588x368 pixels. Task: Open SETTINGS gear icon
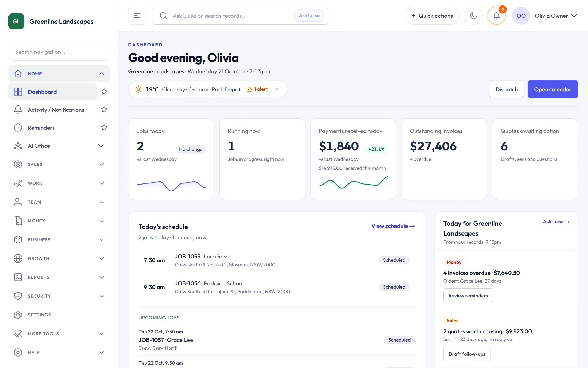coord(18,315)
